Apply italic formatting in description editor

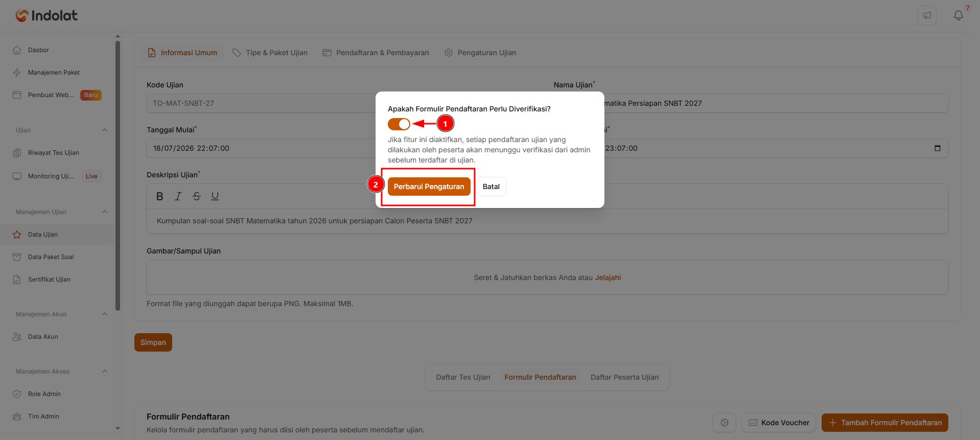178,196
